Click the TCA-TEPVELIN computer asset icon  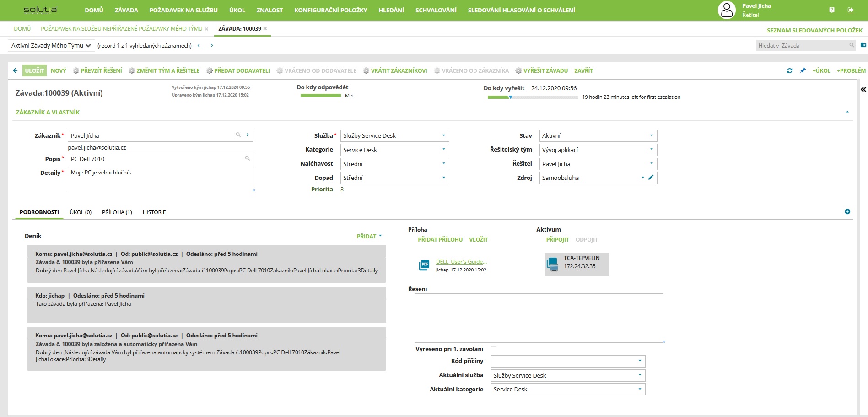[x=553, y=264]
